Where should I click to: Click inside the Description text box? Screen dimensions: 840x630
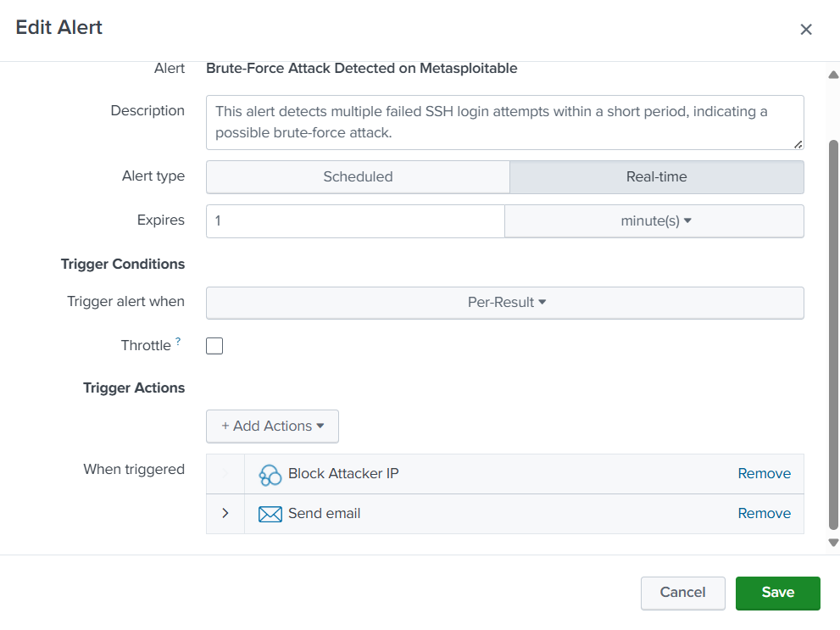pyautogui.click(x=504, y=120)
